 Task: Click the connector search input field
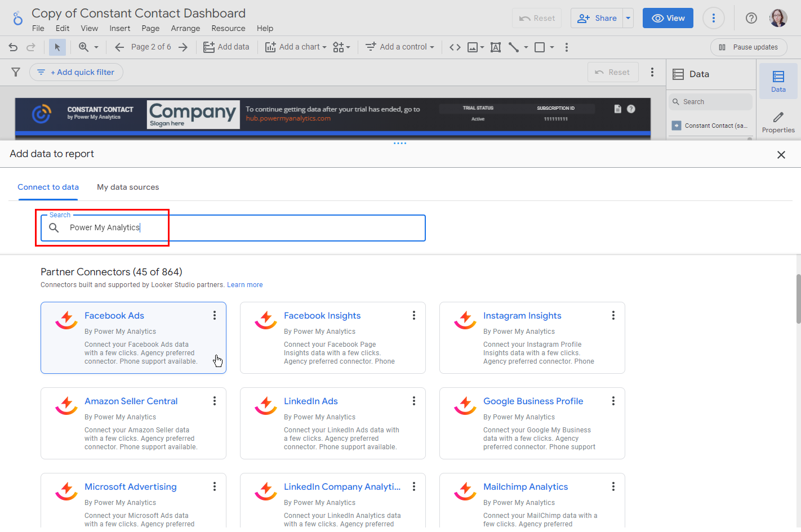(242, 228)
